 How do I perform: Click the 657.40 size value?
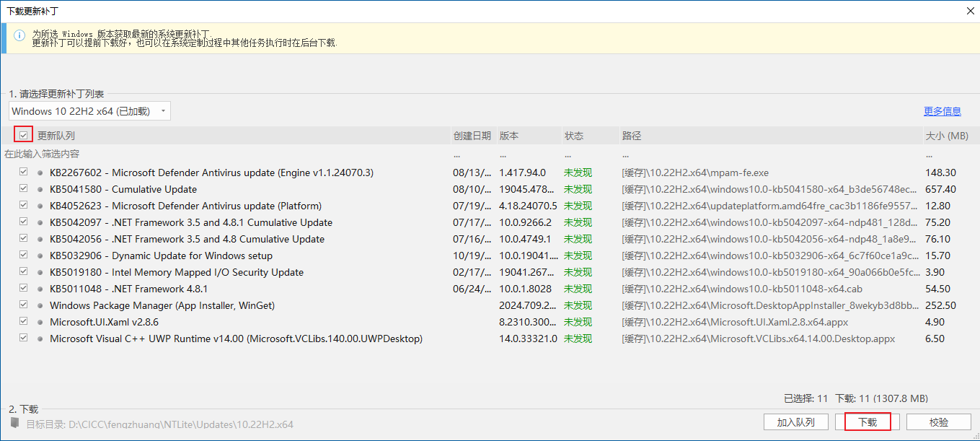pos(940,189)
